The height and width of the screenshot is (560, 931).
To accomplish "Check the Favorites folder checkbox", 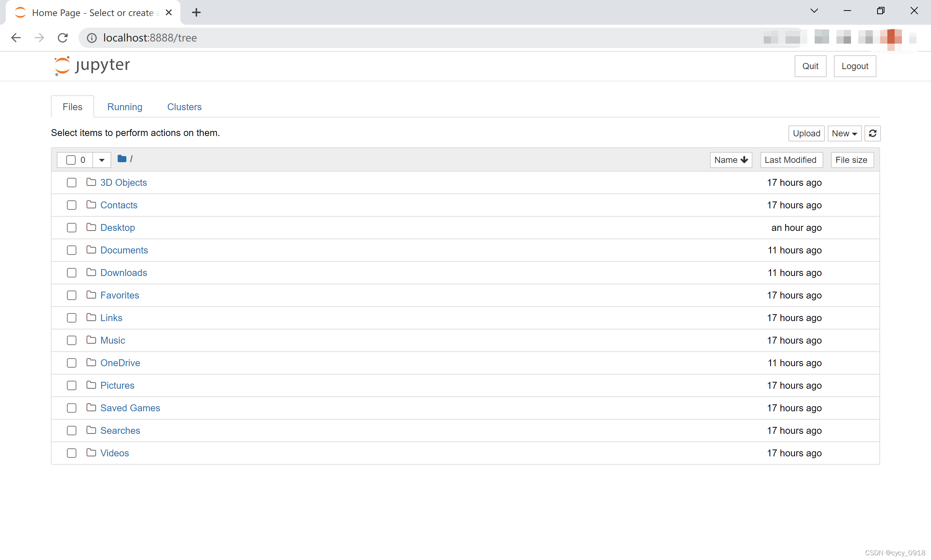I will (x=71, y=296).
